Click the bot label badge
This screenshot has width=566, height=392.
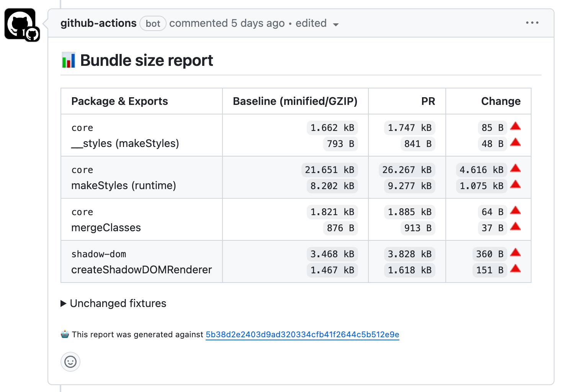(153, 24)
